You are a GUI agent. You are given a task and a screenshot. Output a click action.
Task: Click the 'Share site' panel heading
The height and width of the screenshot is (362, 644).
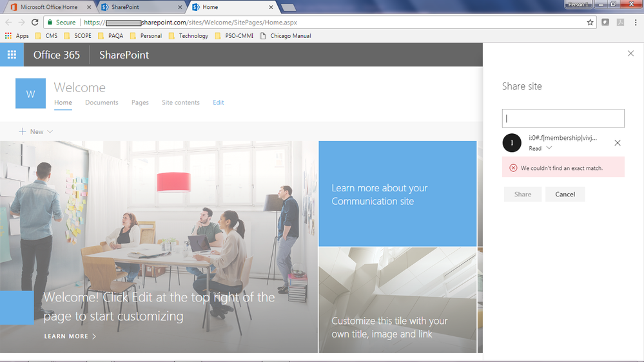coord(522,86)
